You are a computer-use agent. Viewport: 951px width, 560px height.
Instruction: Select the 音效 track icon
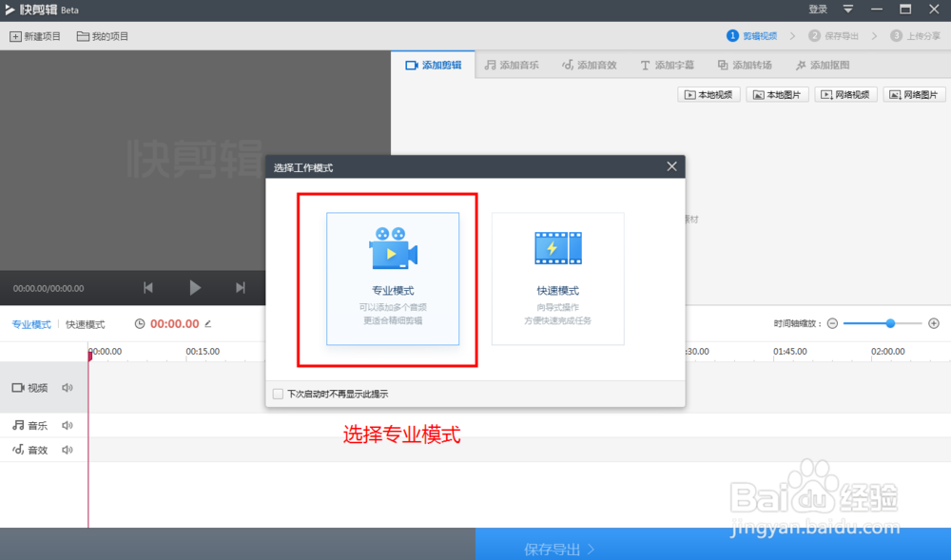click(x=18, y=450)
